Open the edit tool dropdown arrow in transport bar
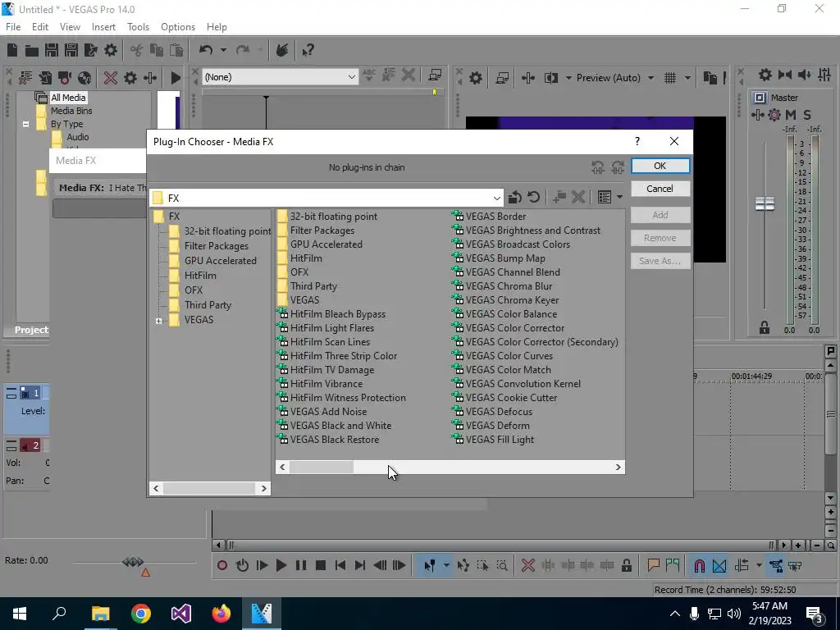Screen dimensions: 840x630 tap(445, 565)
